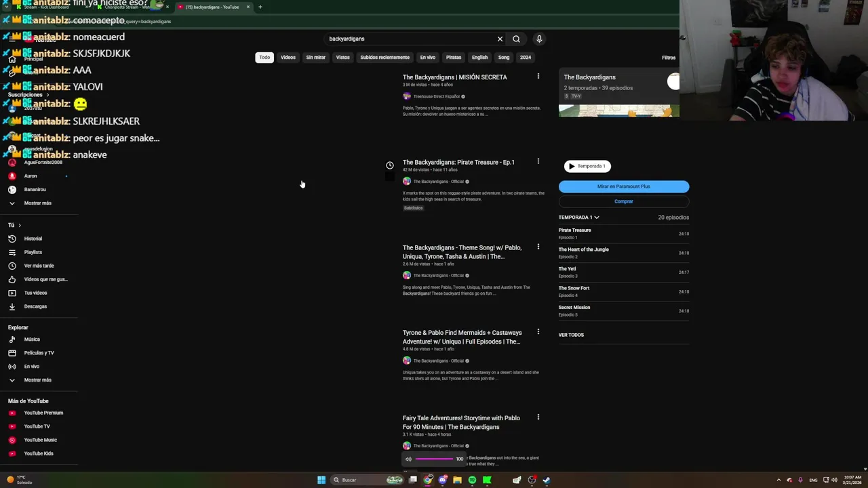This screenshot has width=868, height=488.
Task: Select the English filter chip
Action: point(479,58)
